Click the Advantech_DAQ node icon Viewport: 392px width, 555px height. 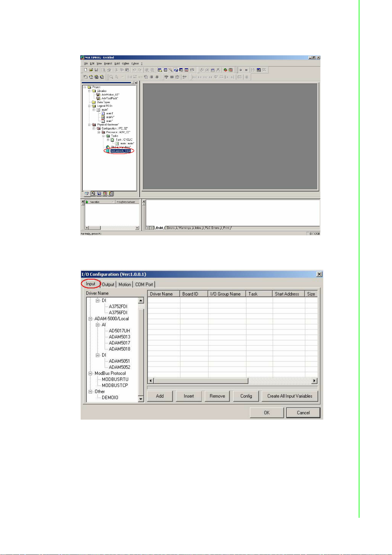pos(108,151)
